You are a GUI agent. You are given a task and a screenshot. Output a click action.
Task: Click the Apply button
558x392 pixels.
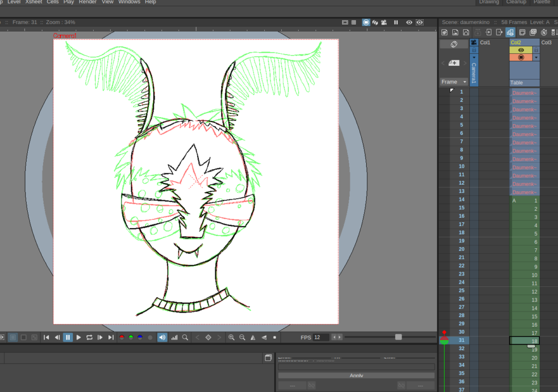(356, 376)
